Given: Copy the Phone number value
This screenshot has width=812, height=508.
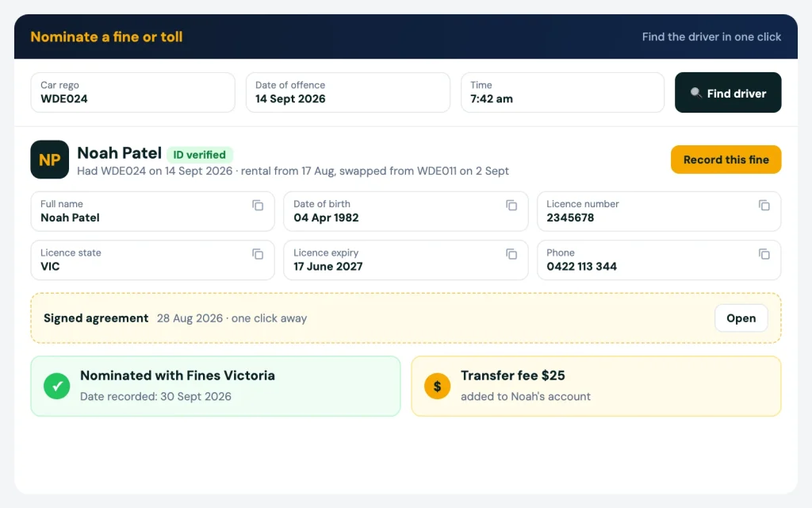Looking at the screenshot, I should (764, 254).
